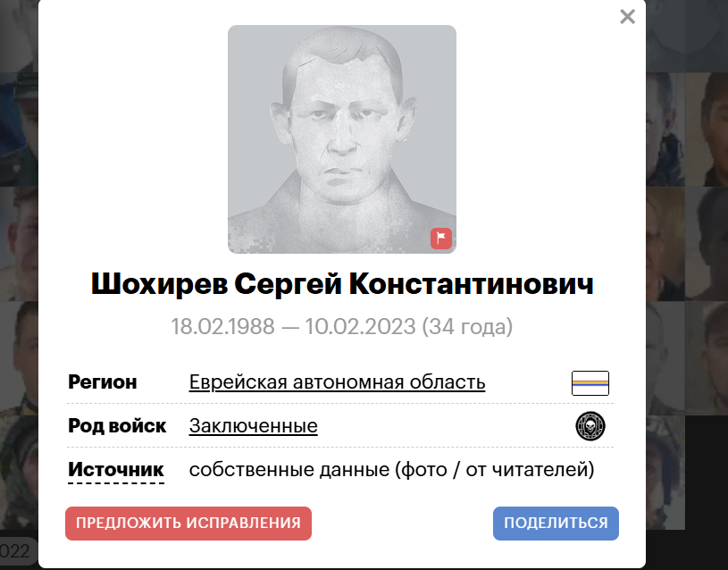Select the name Шохирев Сергей Константинович
The height and width of the screenshot is (570, 728).
342,284
